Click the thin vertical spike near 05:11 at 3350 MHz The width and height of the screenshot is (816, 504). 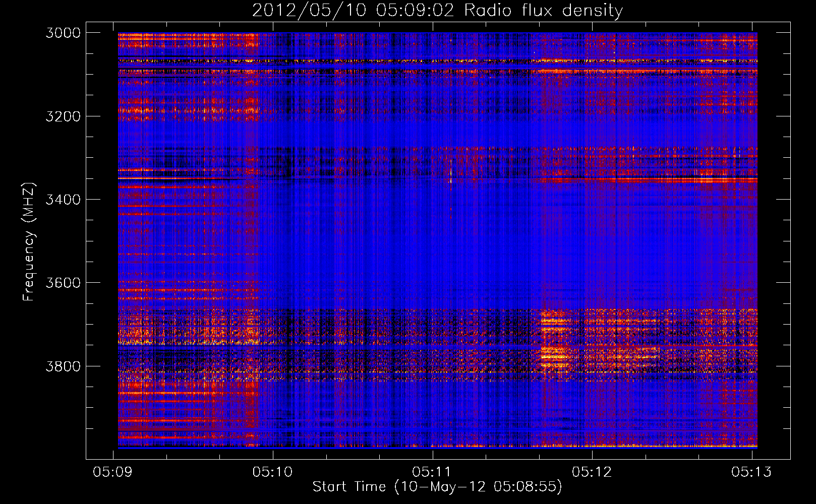(x=451, y=176)
